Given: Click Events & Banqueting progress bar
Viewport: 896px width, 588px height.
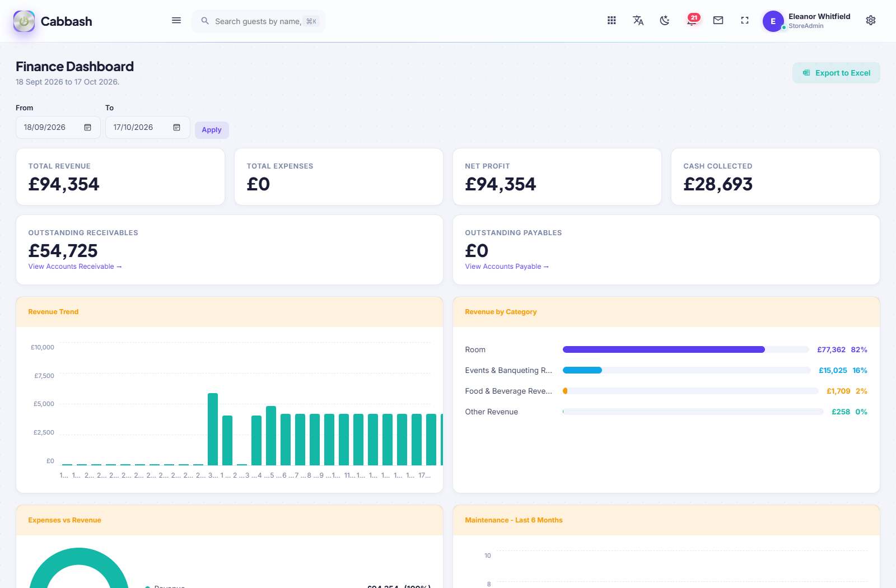Looking at the screenshot, I should coord(687,370).
